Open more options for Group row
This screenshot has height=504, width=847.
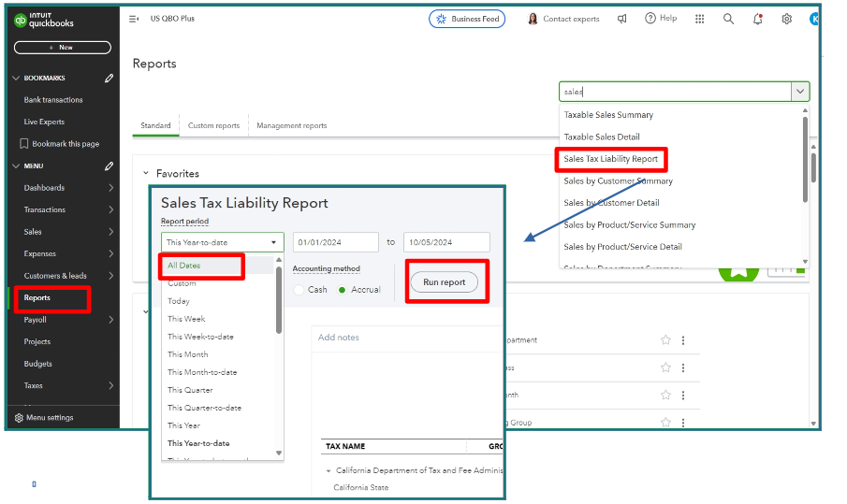[683, 423]
